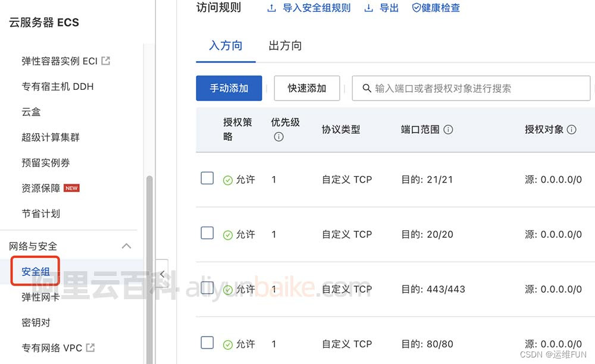
Task: Click the search magnifier icon
Action: click(367, 89)
